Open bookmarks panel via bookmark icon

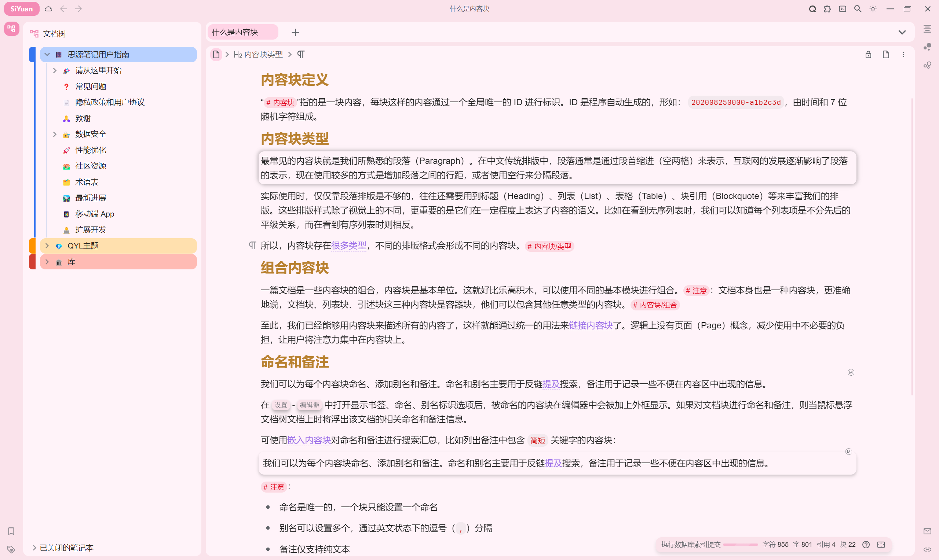click(11, 531)
